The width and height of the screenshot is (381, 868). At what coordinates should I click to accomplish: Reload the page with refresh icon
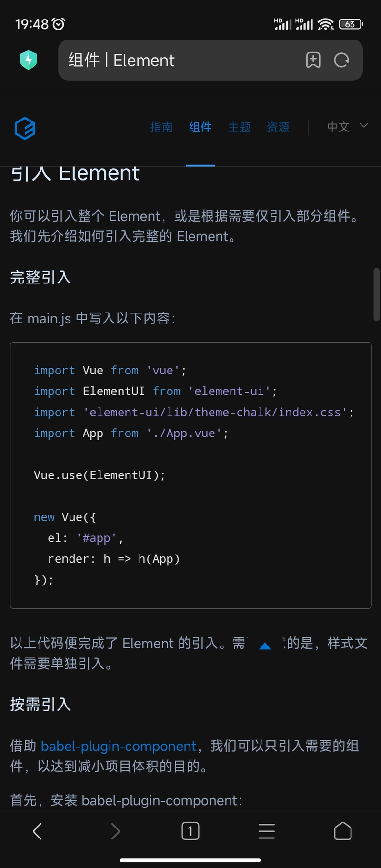pyautogui.click(x=341, y=60)
